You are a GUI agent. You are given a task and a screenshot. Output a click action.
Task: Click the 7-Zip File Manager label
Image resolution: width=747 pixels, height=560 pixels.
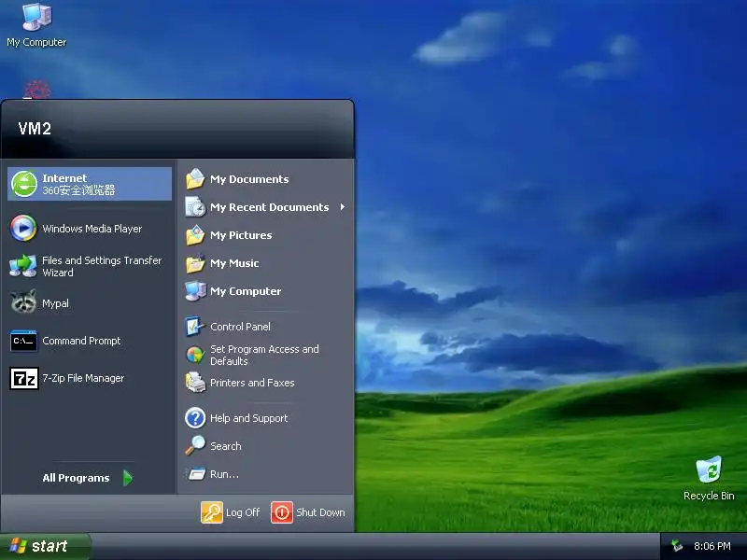tap(83, 378)
